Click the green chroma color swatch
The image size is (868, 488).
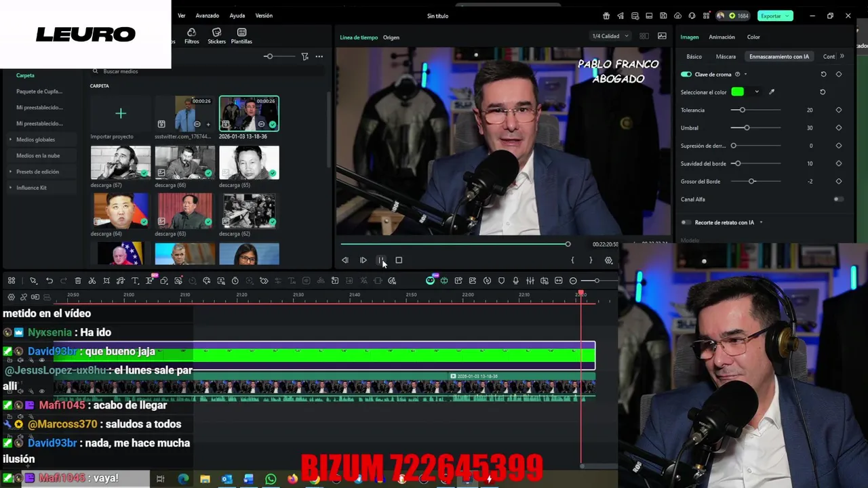pyautogui.click(x=738, y=92)
